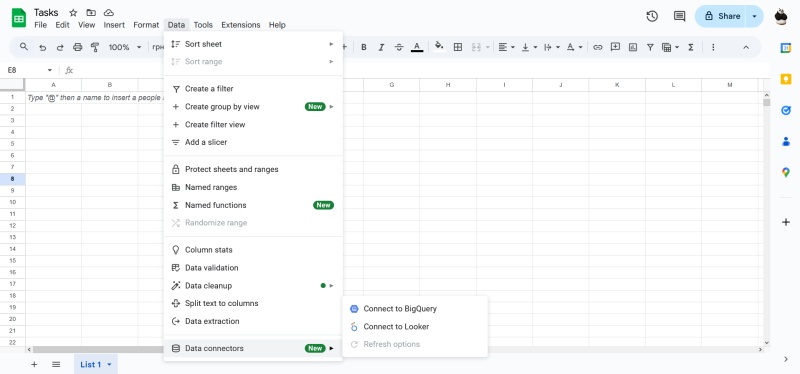This screenshot has height=374, width=800.
Task: Click the move to folder icon
Action: click(91, 13)
